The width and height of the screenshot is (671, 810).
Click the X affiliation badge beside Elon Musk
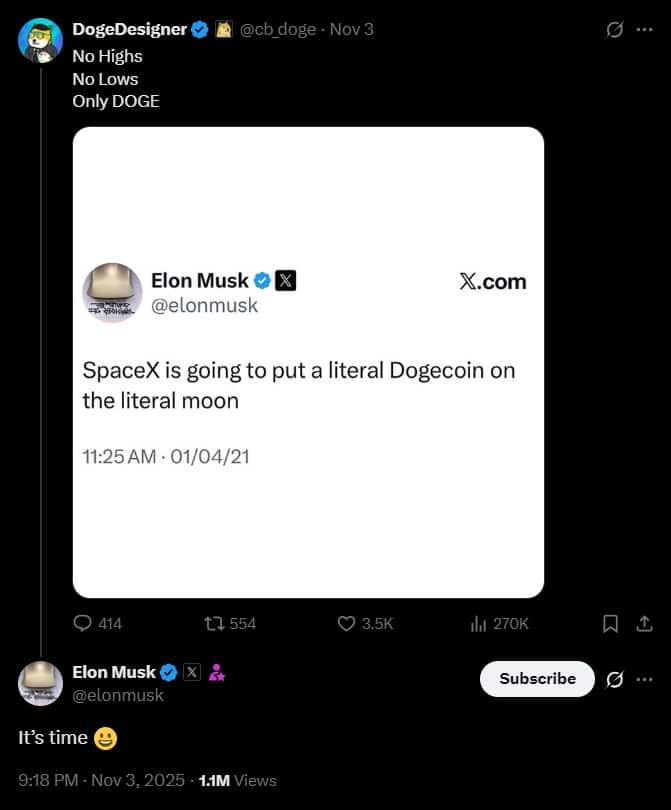pos(191,672)
